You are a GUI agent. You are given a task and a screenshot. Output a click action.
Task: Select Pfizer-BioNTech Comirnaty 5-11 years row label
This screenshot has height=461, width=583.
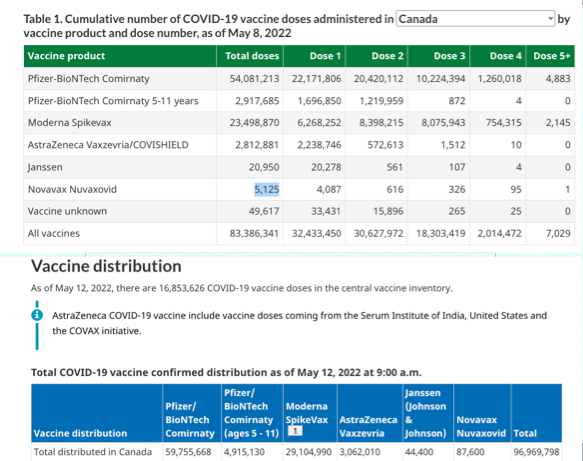click(113, 101)
